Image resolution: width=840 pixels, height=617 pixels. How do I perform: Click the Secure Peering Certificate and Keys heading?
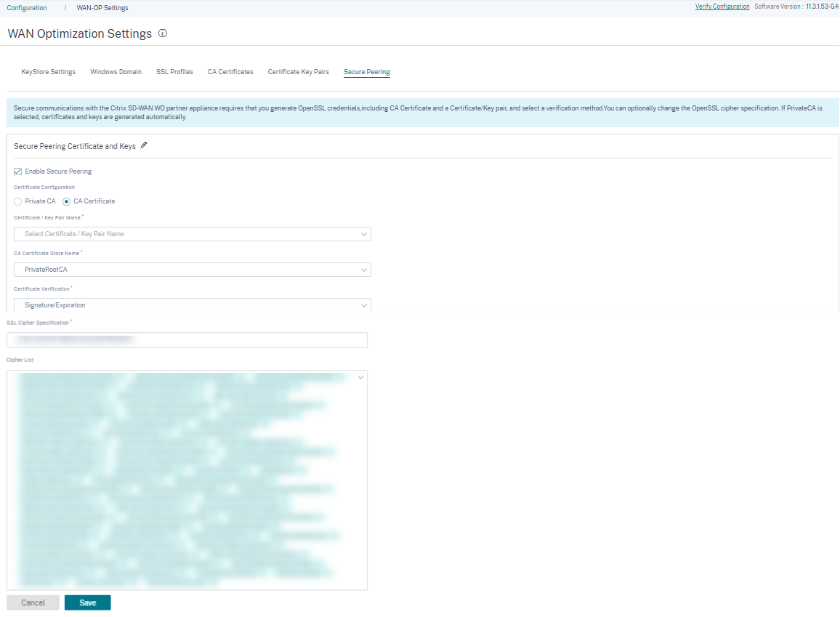coord(75,146)
